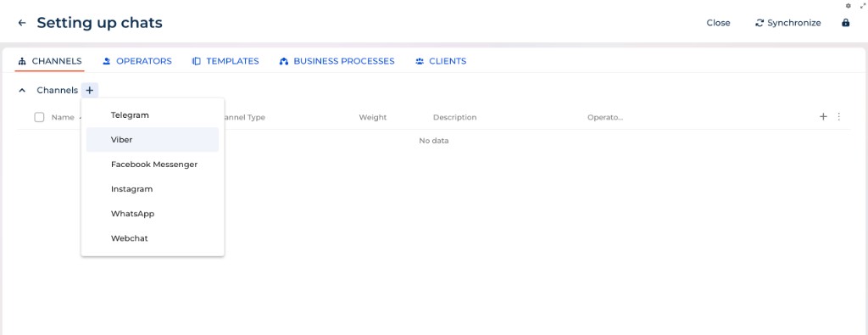The height and width of the screenshot is (335, 868).
Task: Switch to the Channels tab
Action: (50, 61)
